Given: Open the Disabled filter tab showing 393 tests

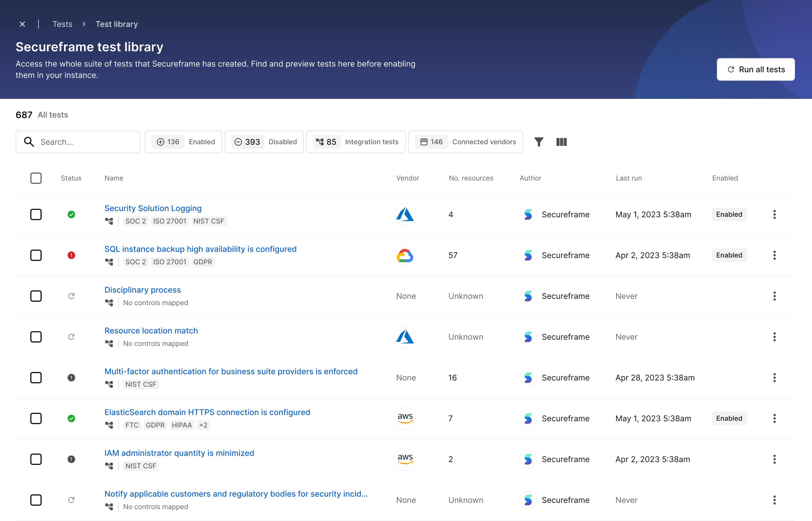Looking at the screenshot, I should pos(264,141).
